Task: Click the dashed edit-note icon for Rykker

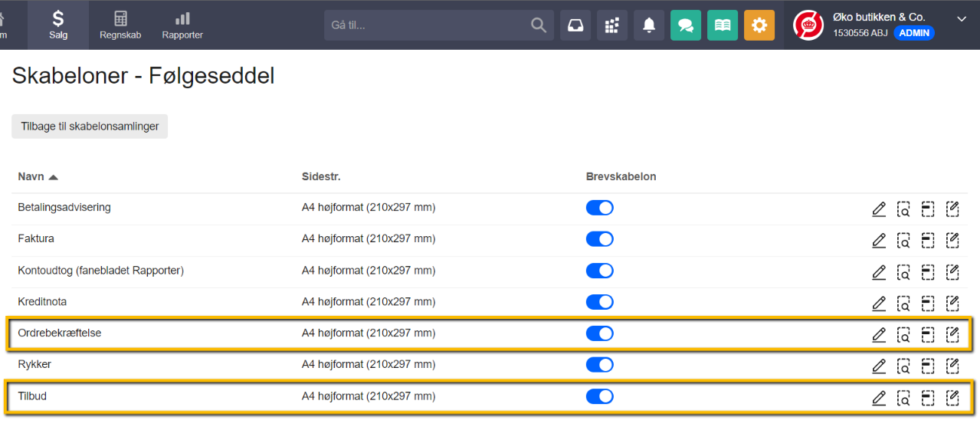Action: click(952, 366)
